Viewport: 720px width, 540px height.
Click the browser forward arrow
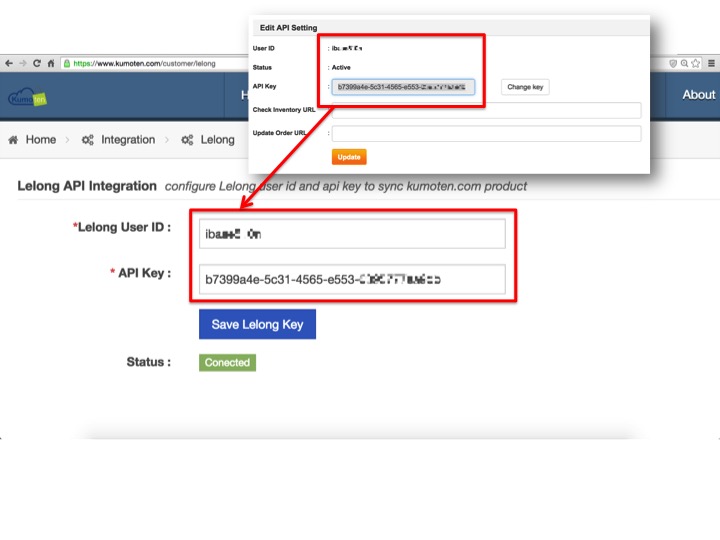click(22, 63)
